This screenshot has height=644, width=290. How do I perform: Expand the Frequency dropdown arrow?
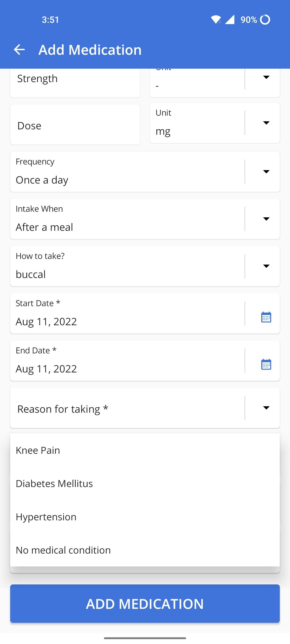(266, 172)
